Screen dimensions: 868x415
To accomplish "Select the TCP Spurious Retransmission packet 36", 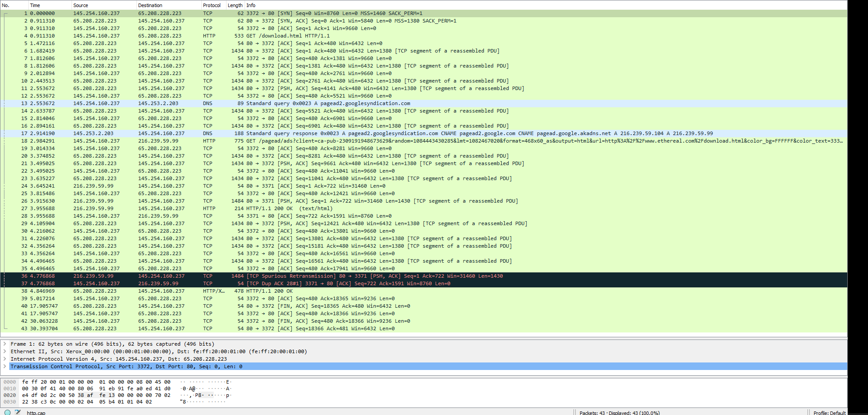I will click(x=424, y=276).
